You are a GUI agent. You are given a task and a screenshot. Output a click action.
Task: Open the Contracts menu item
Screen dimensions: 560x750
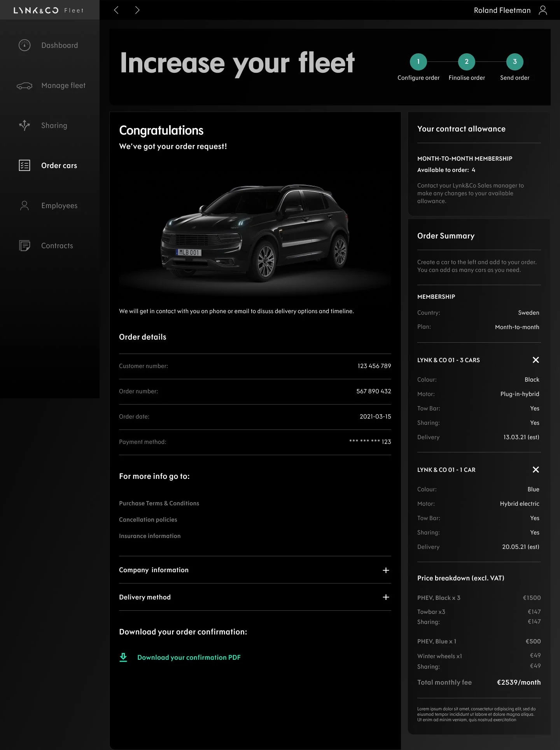point(57,246)
